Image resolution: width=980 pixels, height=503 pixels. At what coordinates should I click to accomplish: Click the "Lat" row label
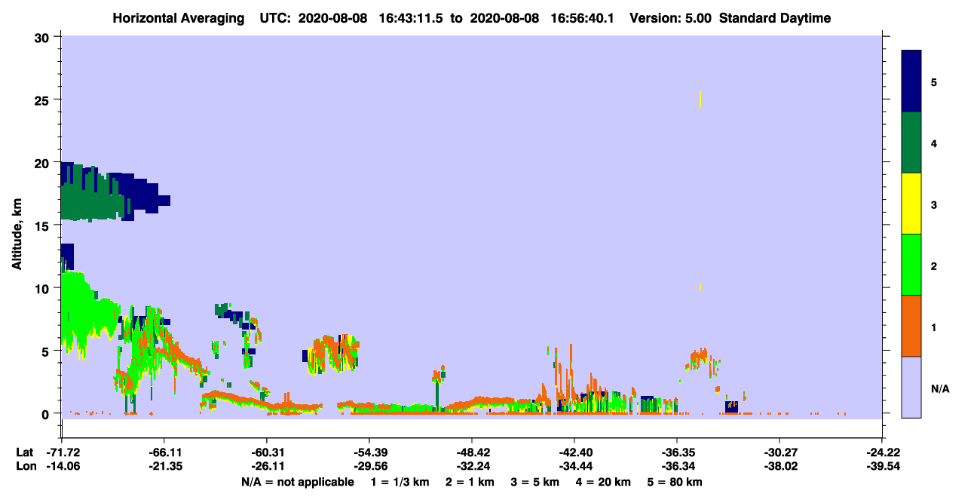[x=25, y=452]
